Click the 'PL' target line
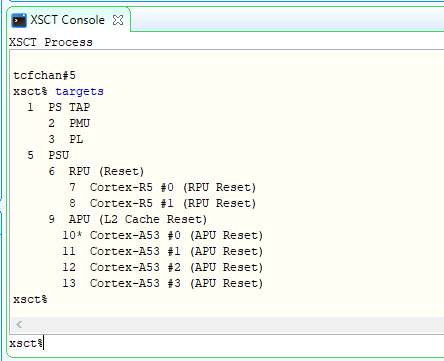This screenshot has width=444, height=361. click(x=66, y=139)
